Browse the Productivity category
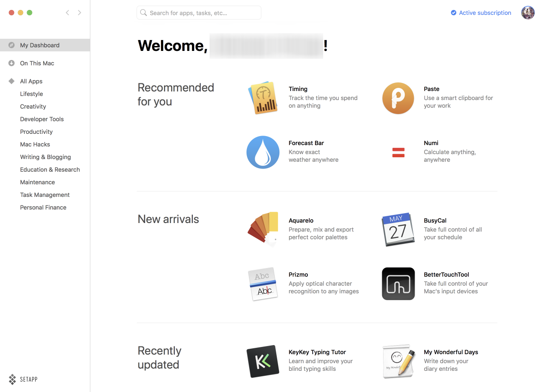Viewport: 544px width, 392px height. point(37,132)
